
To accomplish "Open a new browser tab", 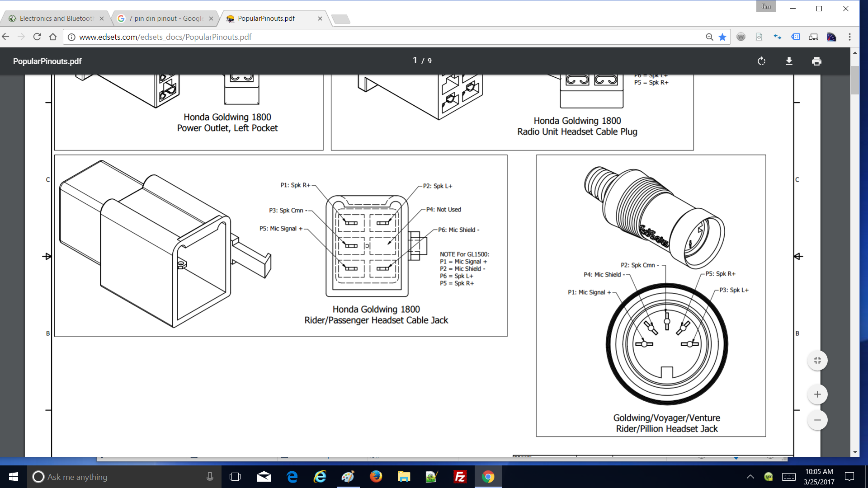I will 340,19.
